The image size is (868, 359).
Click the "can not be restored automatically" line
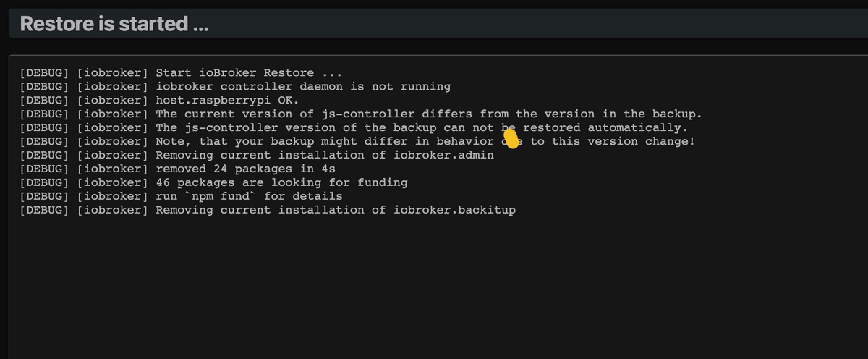(421, 128)
